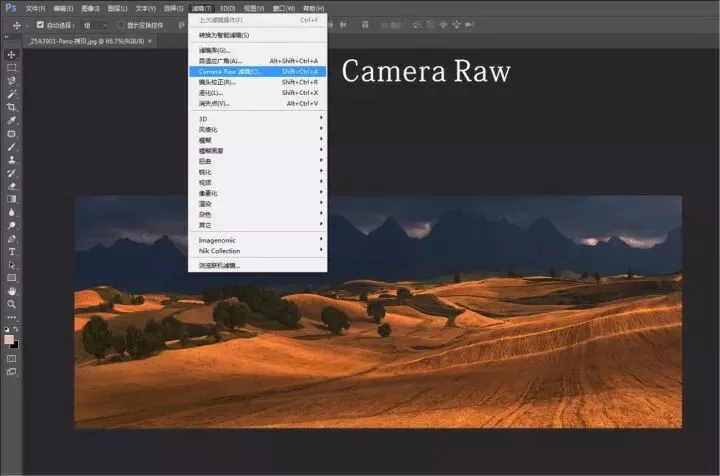Expand the Other (其它) submenu
The width and height of the screenshot is (720, 476).
click(x=258, y=225)
